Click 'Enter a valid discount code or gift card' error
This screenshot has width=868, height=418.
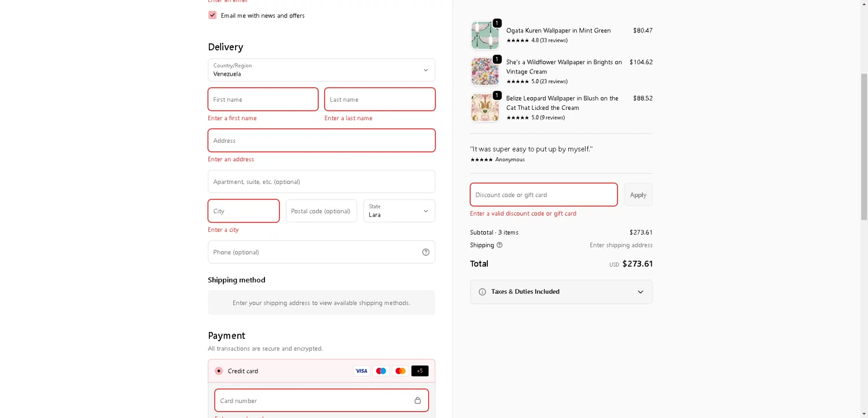(523, 213)
